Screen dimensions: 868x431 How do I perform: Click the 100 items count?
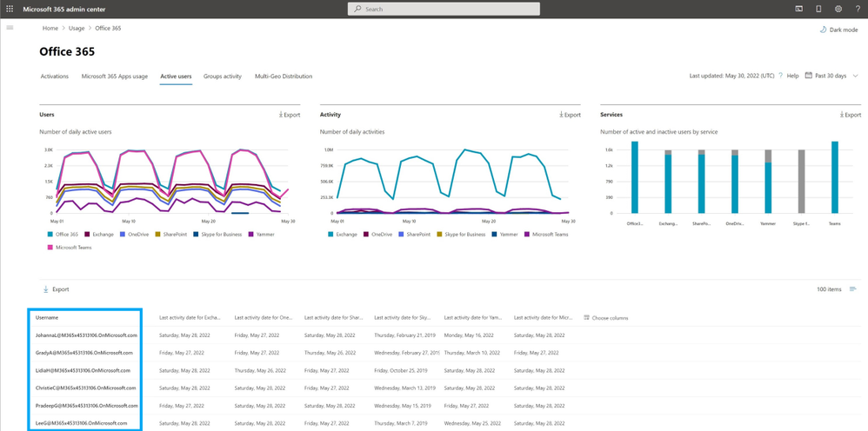[x=829, y=289]
